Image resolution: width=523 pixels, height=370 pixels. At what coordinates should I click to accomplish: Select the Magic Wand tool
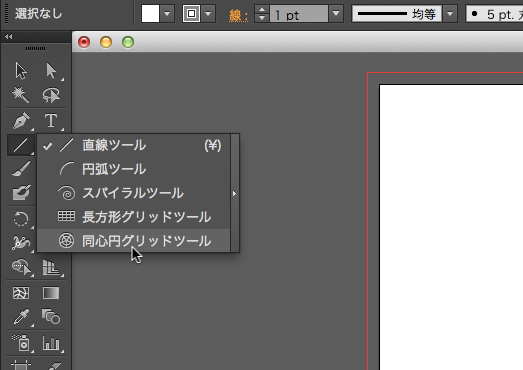click(x=21, y=95)
